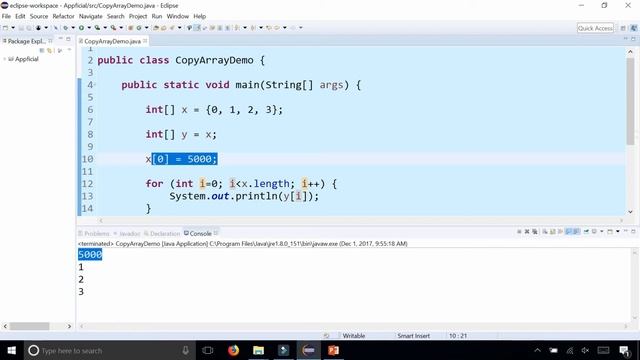Toggle Show Console on standard error change
This screenshot has width=640, height=360.
click(576, 231)
